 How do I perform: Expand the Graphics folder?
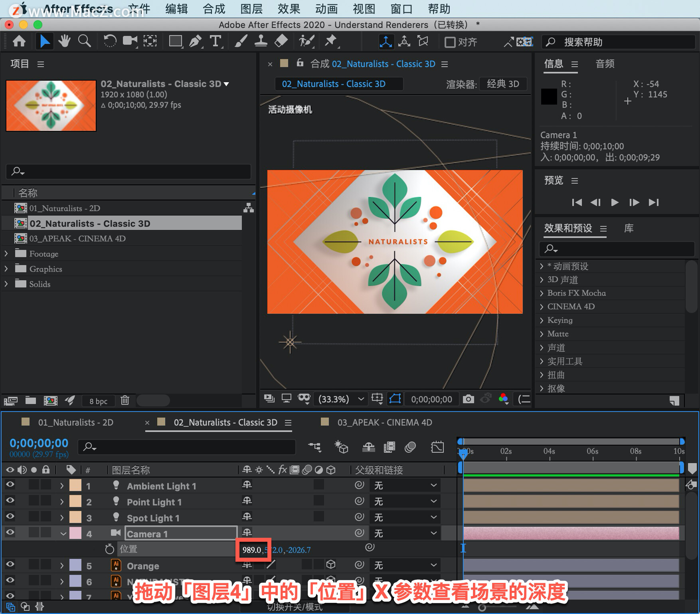coord(6,269)
